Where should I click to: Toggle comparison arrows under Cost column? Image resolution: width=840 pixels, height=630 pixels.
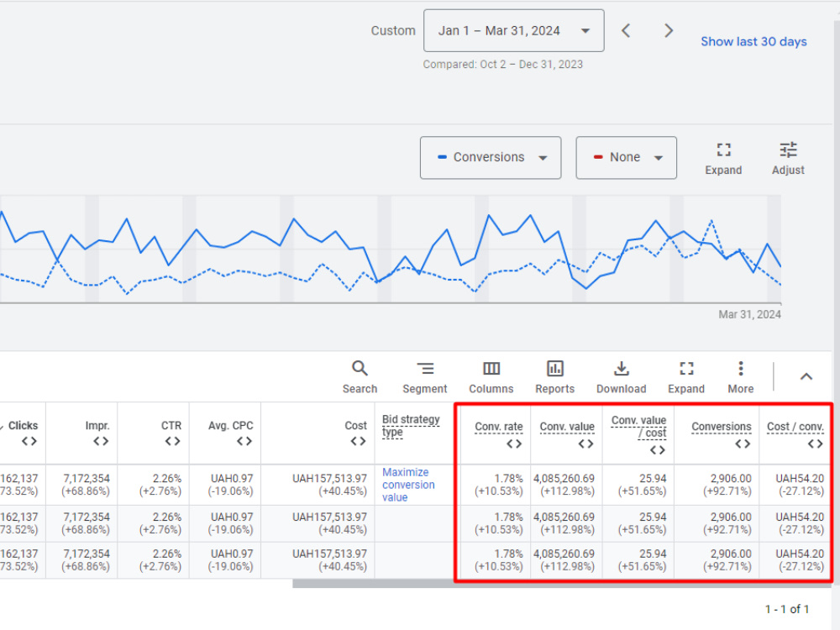358,442
